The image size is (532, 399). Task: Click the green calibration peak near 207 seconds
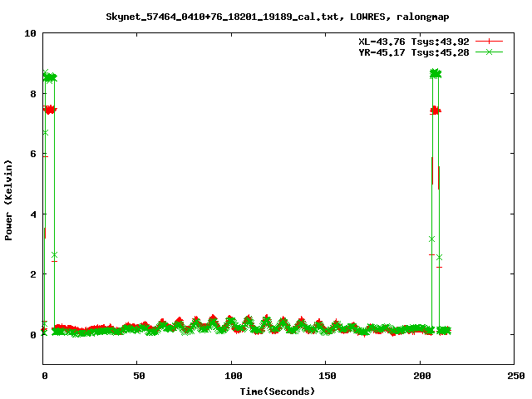point(435,74)
